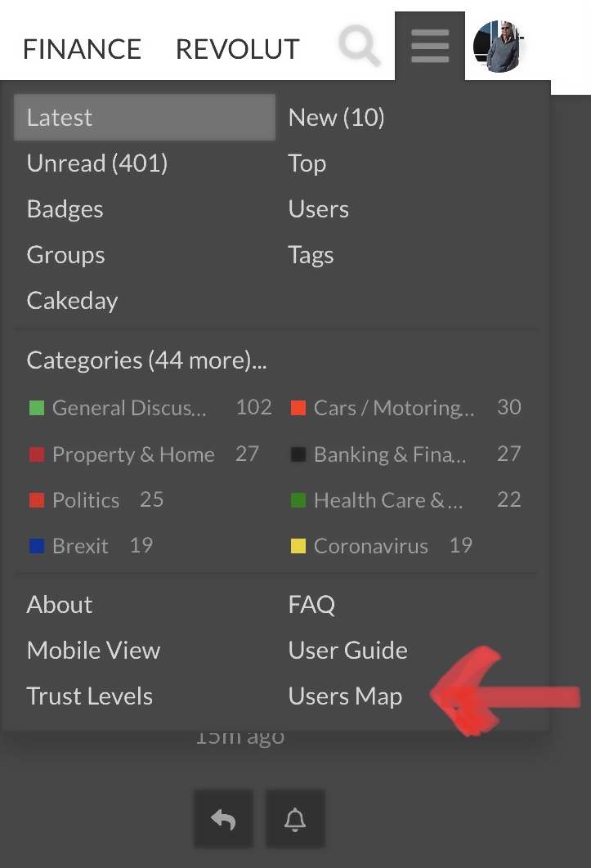This screenshot has height=868, width=591.
Task: Click the REVOLUT header link
Action: (238, 49)
